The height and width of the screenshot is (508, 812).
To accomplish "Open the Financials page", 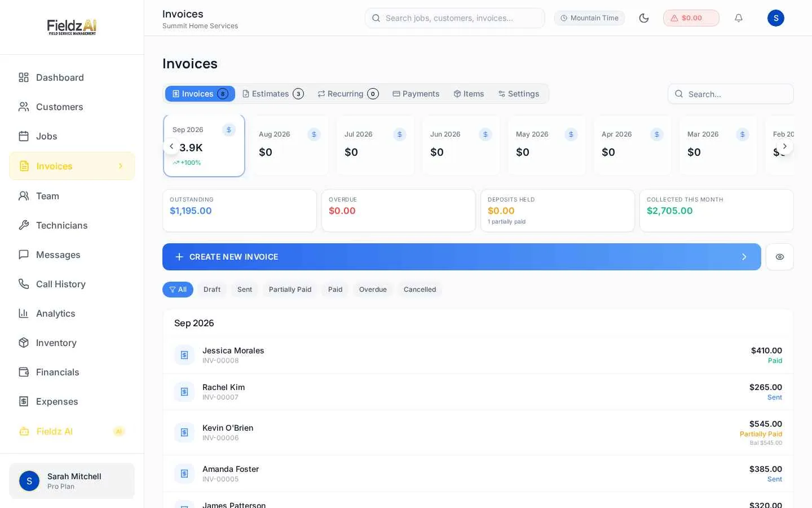I will (72, 372).
